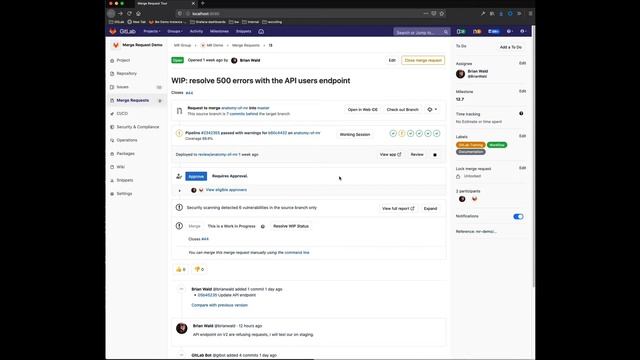
Task: Click the thumbs down reaction
Action: [199, 269]
